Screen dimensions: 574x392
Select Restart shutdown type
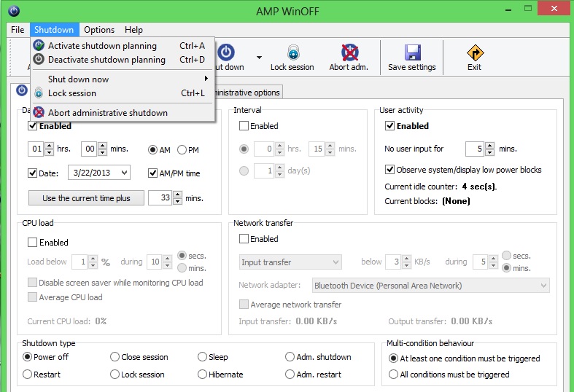(28, 374)
